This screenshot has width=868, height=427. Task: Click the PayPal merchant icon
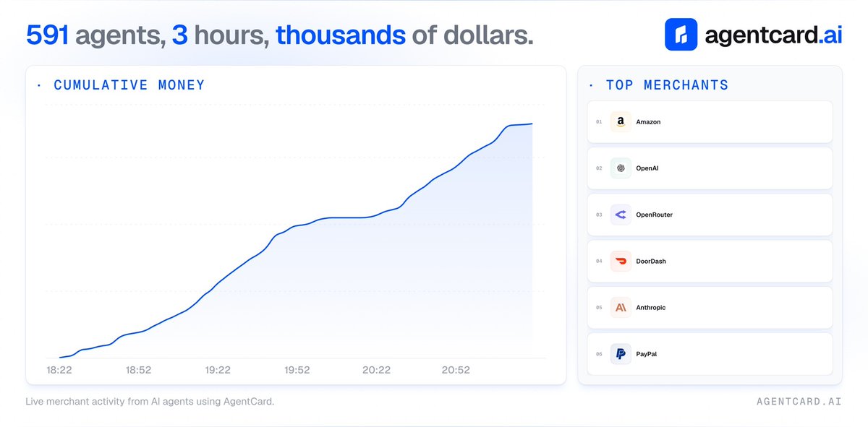click(x=621, y=354)
